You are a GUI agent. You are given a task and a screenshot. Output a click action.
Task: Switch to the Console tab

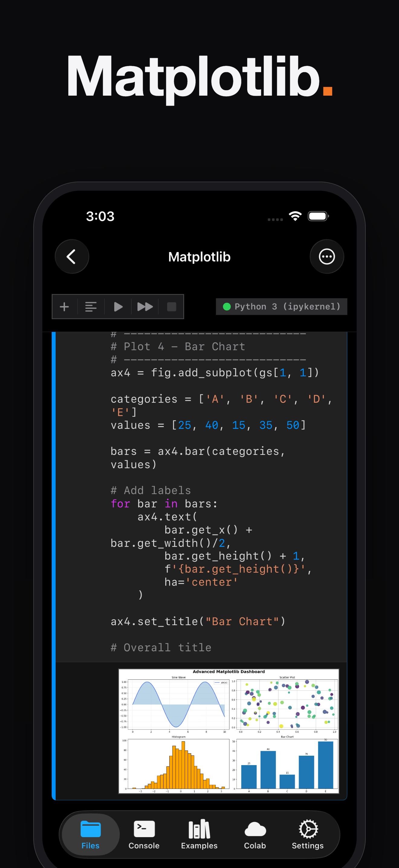144,835
